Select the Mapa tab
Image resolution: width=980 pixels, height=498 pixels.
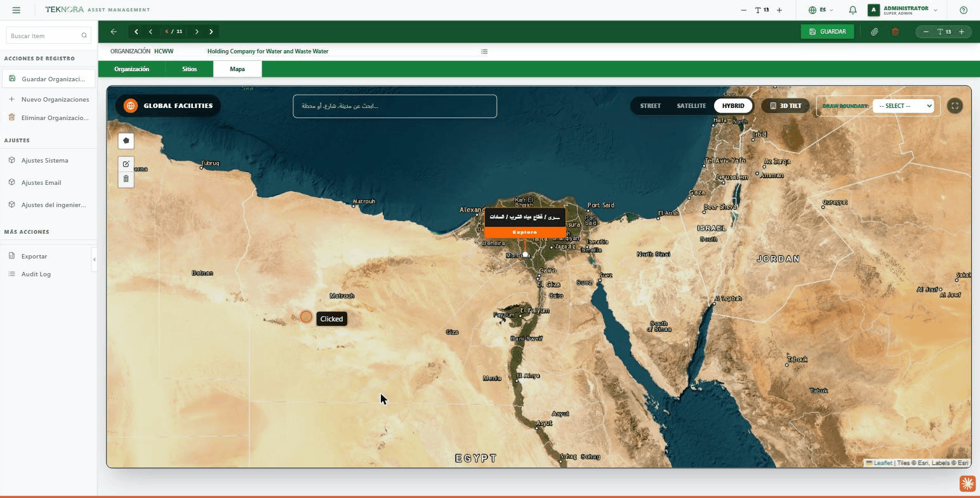237,69
